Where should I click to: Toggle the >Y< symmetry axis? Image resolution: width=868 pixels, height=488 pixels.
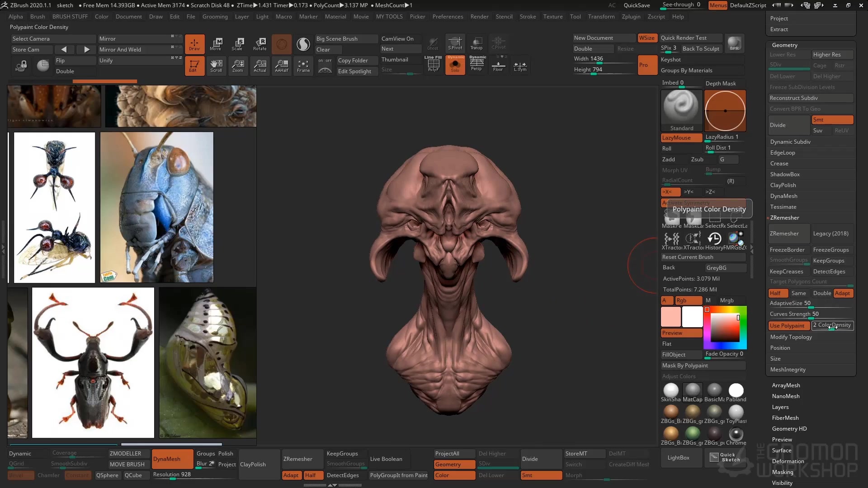pyautogui.click(x=693, y=192)
